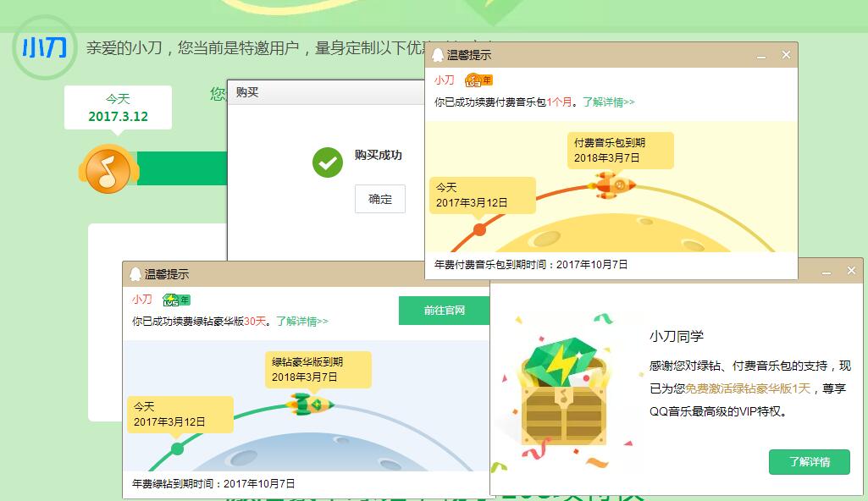Click the 温馨提示 title of the green diamond dialog
This screenshot has height=501, width=868.
coord(167,273)
